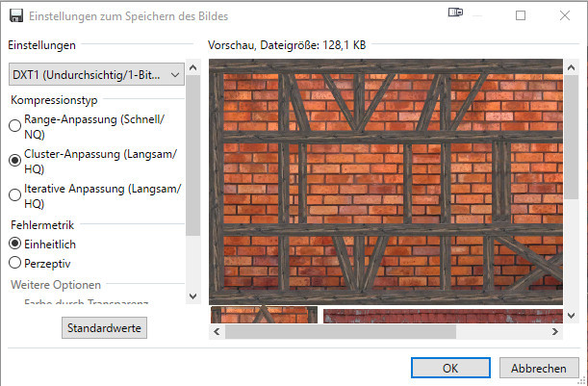
Task: Click the title bar monitor icon
Action: pos(455,13)
